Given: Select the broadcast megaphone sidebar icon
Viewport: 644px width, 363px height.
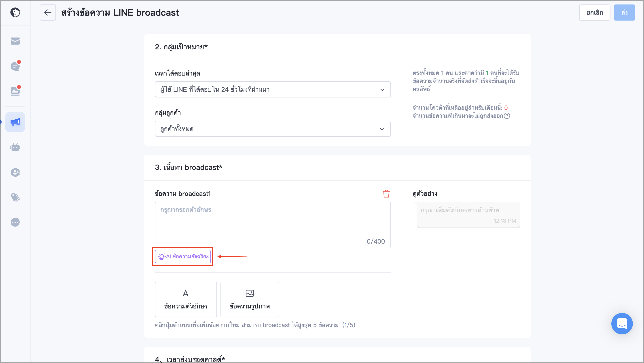Looking at the screenshot, I should [x=15, y=122].
